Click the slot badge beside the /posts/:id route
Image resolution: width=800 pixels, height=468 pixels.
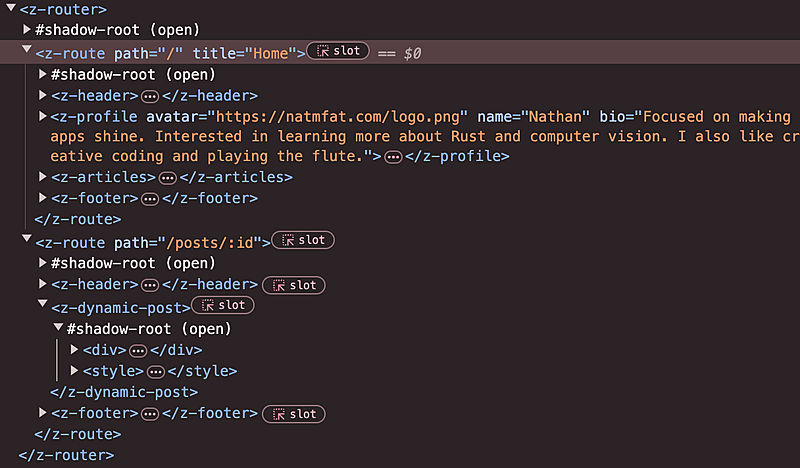pos(303,240)
